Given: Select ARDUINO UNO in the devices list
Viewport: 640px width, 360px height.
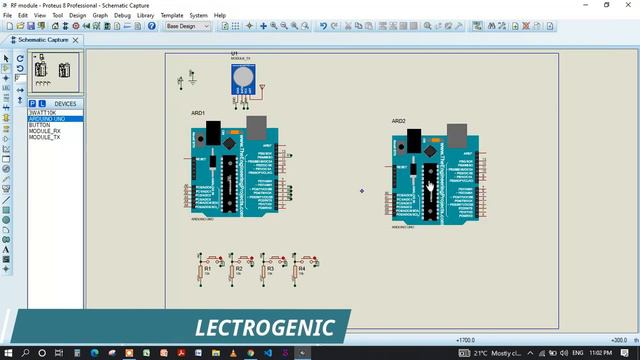Looking at the screenshot, I should [56, 119].
